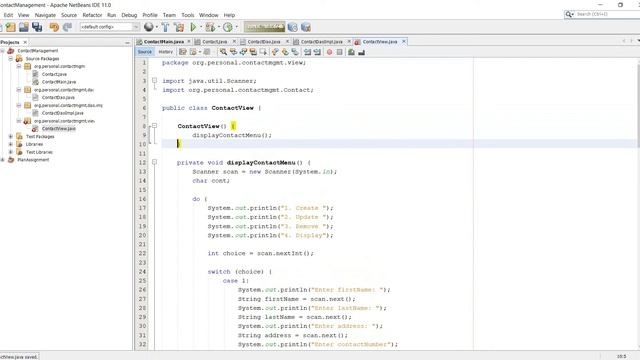Click the green Run Project arrow
The height and width of the screenshot is (360, 640).
[x=193, y=27]
